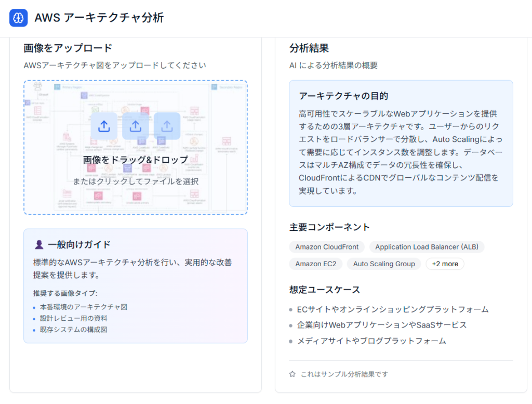Click the 本番環境のアーキテクチャ図 list item
Viewport: 532px width, 404px height.
(x=84, y=307)
